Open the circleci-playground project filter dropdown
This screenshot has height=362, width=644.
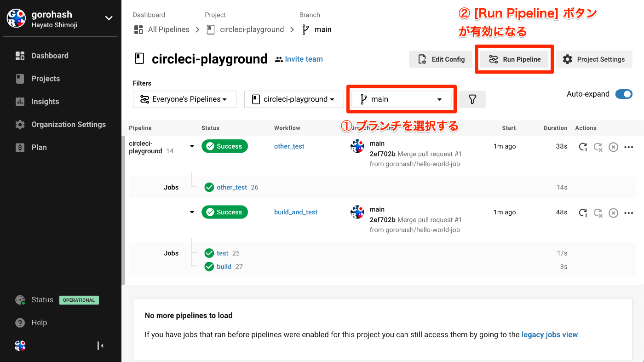[x=294, y=99]
